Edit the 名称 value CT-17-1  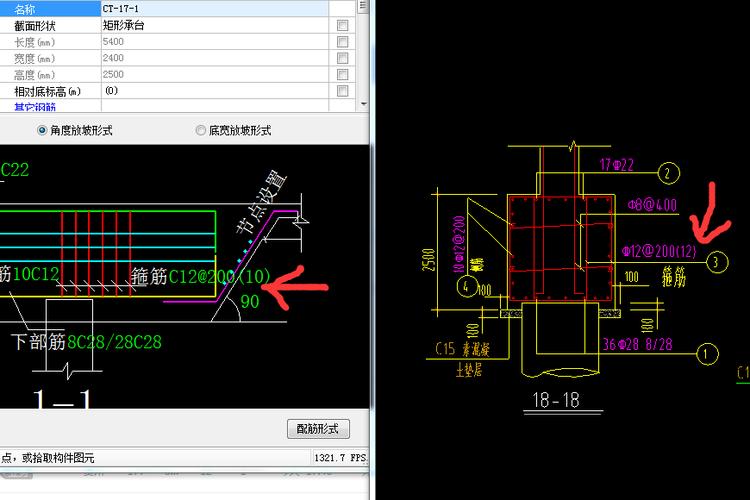(x=215, y=9)
